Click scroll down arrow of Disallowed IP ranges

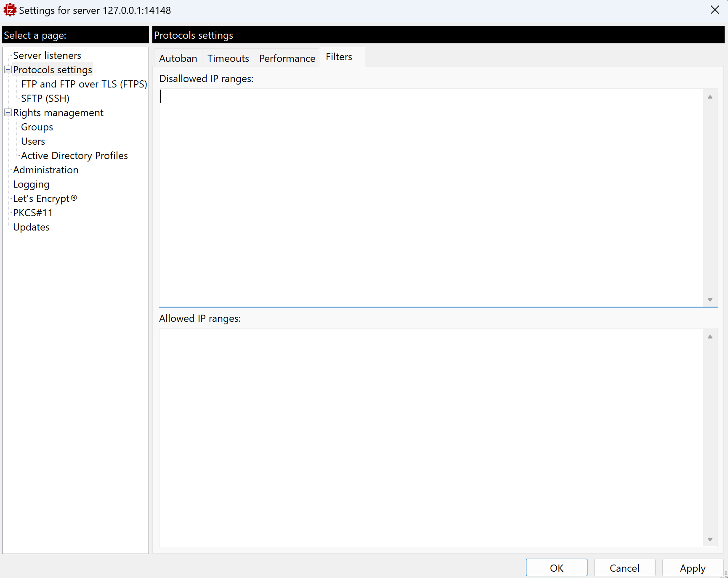click(710, 300)
